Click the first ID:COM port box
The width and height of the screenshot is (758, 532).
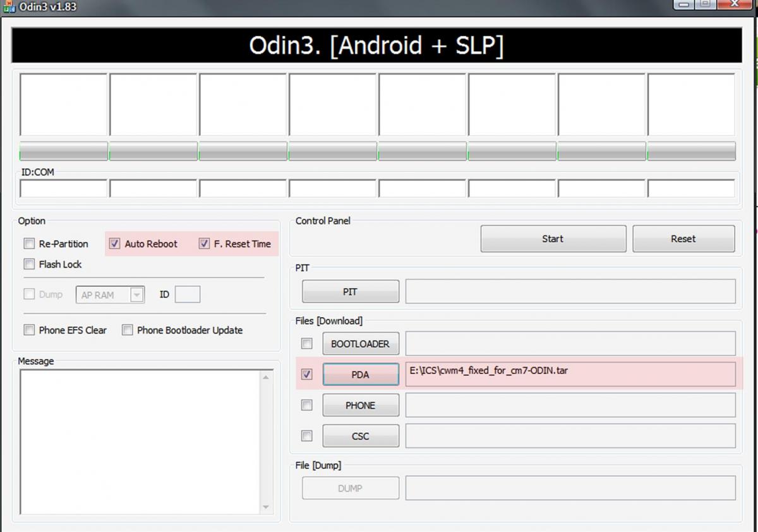(64, 188)
